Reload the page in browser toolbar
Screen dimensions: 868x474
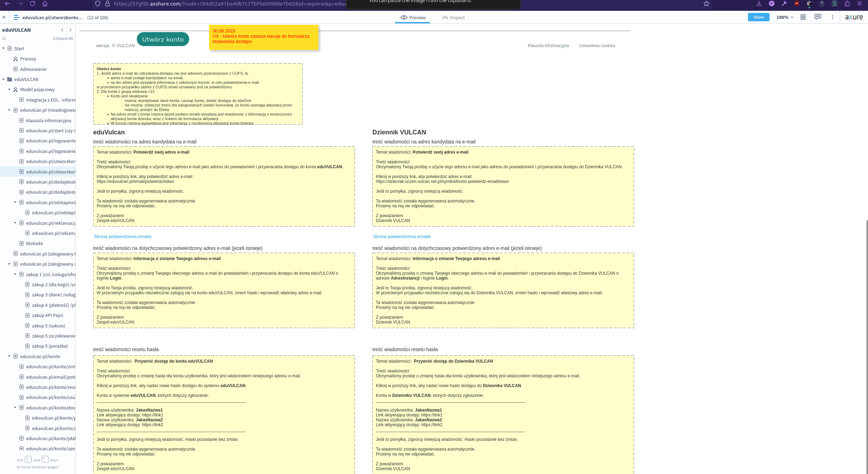pyautogui.click(x=32, y=3)
